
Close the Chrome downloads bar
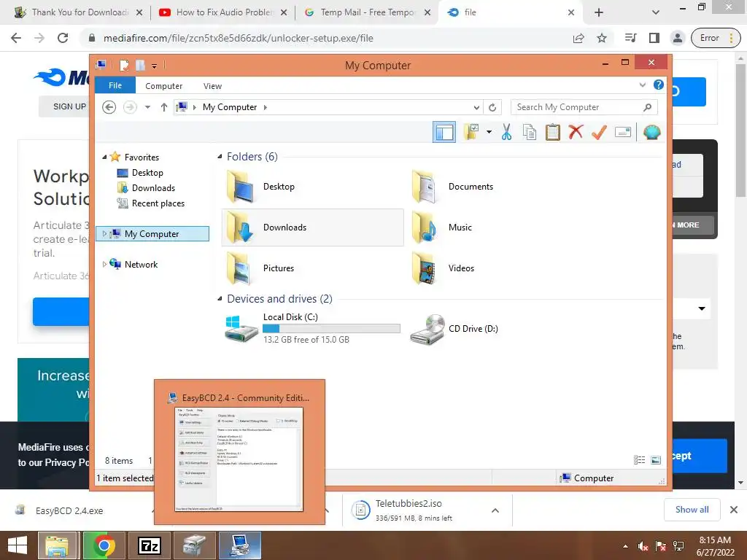point(734,510)
